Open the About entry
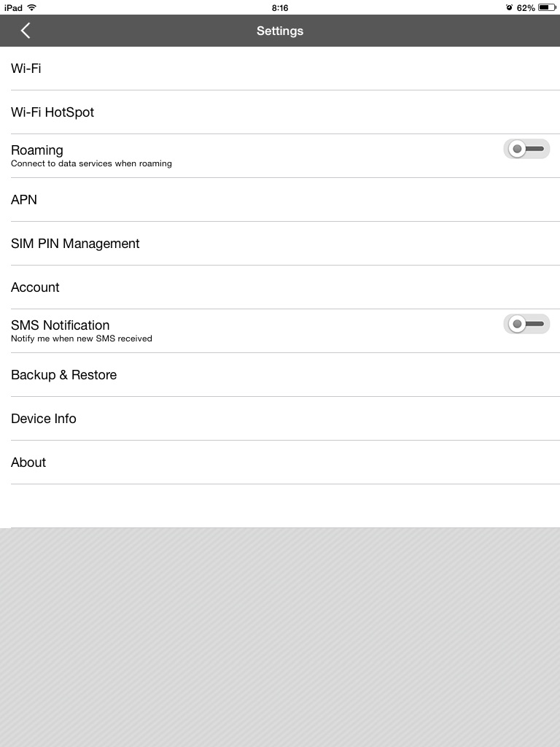The image size is (560, 747). tap(280, 462)
